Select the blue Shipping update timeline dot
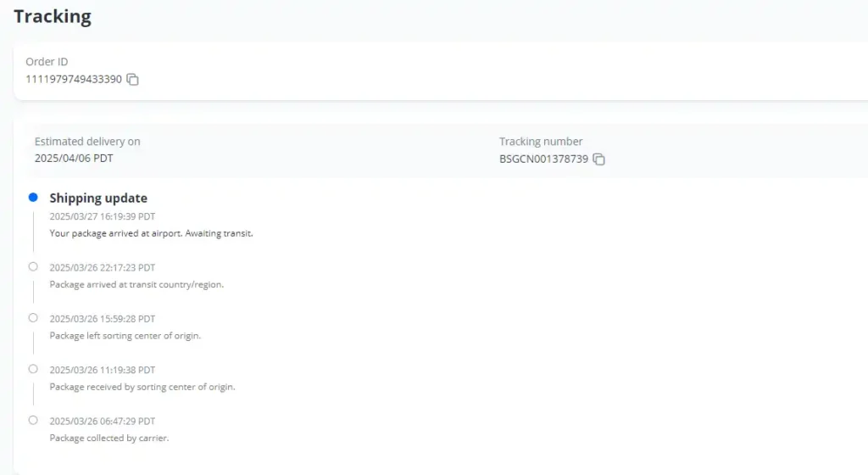 pyautogui.click(x=33, y=197)
